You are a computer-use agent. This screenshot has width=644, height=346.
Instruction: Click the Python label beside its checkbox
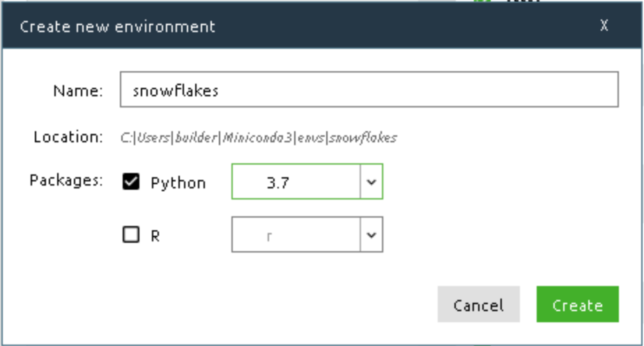coord(178,183)
